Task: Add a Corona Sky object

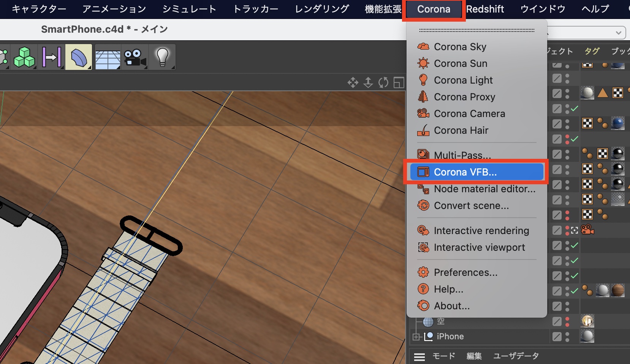Action: click(x=460, y=47)
